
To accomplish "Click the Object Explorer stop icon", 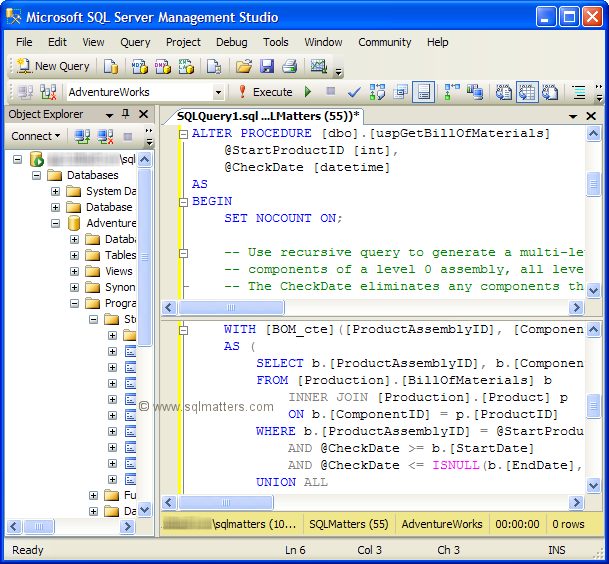I will 127,136.
